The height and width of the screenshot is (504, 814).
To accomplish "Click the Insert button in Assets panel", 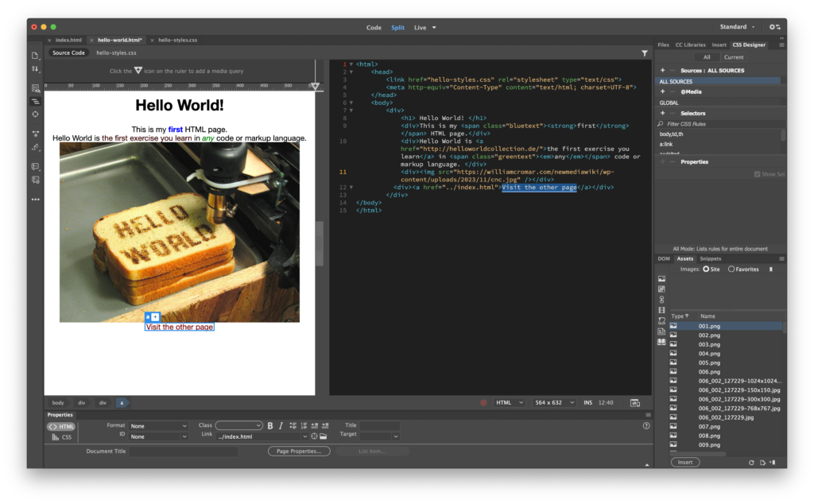I will tap(685, 462).
